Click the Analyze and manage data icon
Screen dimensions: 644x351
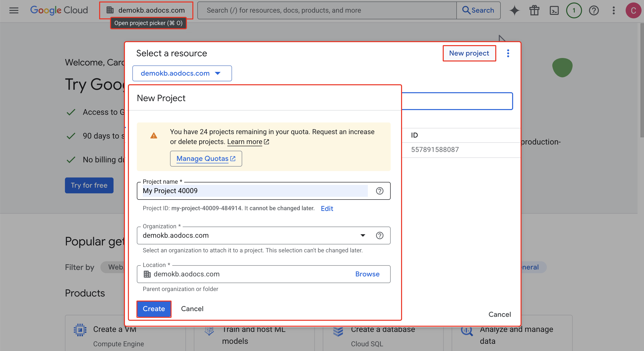(x=467, y=331)
